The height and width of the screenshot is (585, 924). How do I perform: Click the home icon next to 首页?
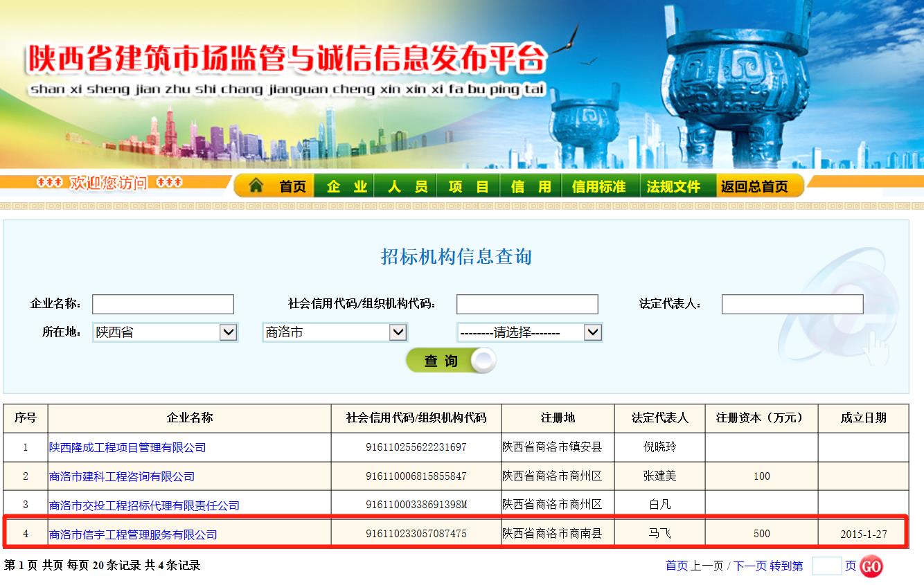pos(256,186)
